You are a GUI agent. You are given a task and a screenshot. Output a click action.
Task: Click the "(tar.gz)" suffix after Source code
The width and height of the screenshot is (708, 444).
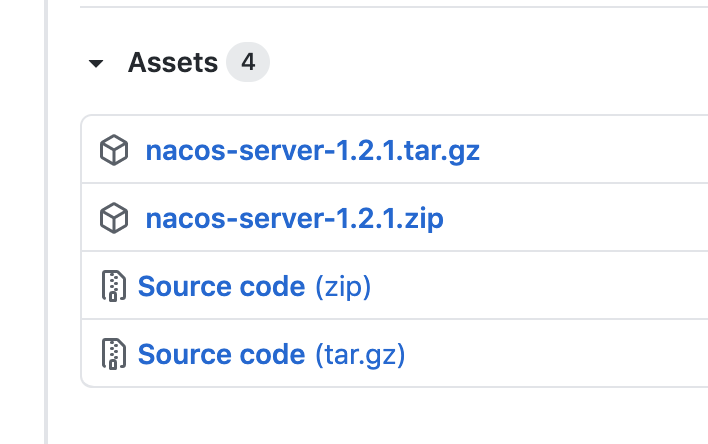coord(360,354)
